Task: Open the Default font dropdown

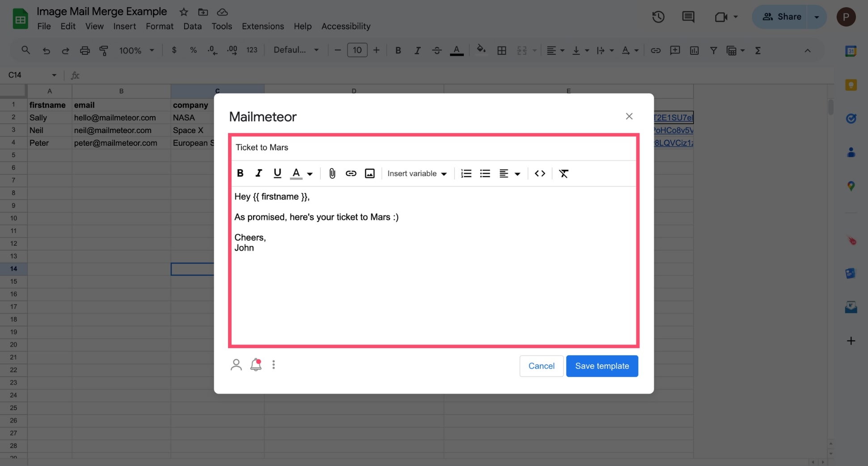Action: [x=296, y=50]
